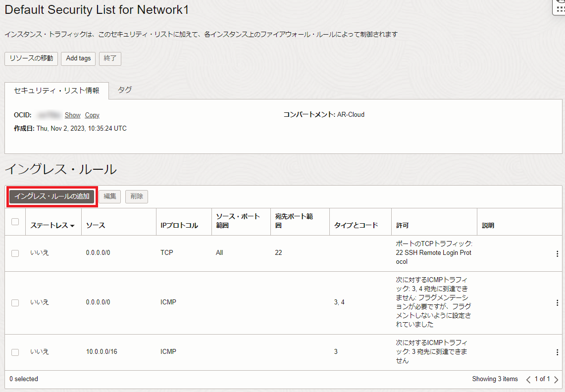Screen dimensions: 565x392
Task: Sort by ステートレス column arrow
Action: tap(72, 226)
